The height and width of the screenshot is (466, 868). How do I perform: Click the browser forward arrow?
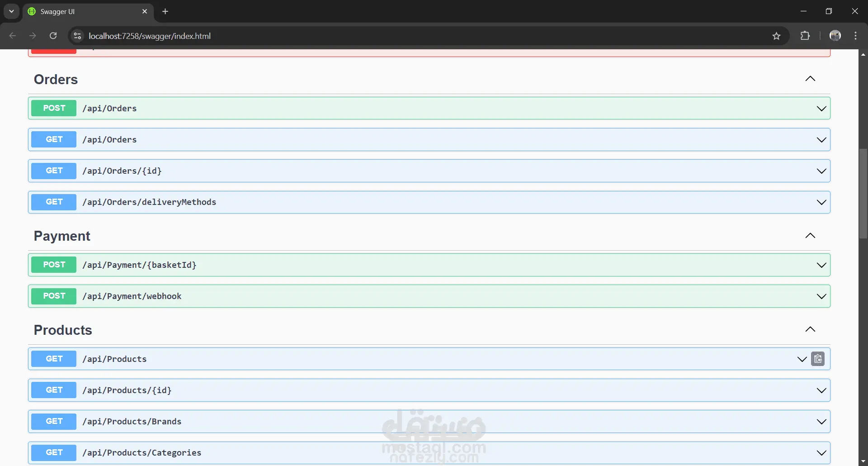click(33, 36)
